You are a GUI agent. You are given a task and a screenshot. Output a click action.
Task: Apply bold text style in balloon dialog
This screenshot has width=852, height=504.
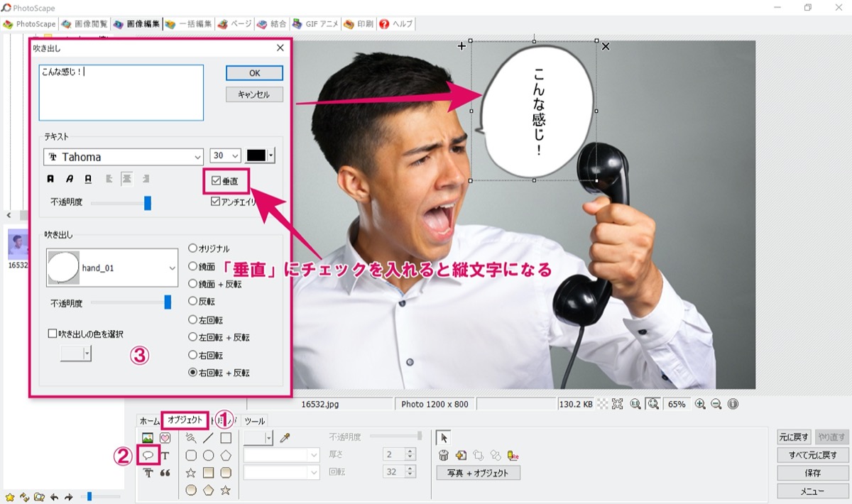pos(50,179)
